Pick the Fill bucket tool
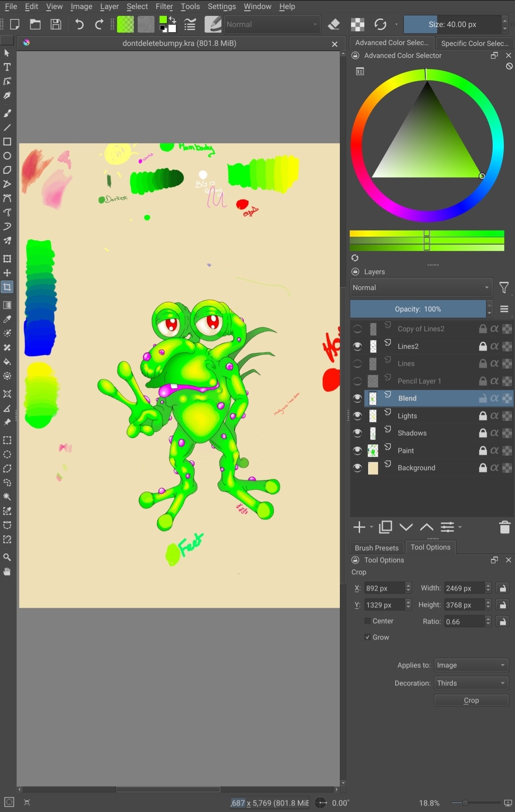515x812 pixels. 7,362
